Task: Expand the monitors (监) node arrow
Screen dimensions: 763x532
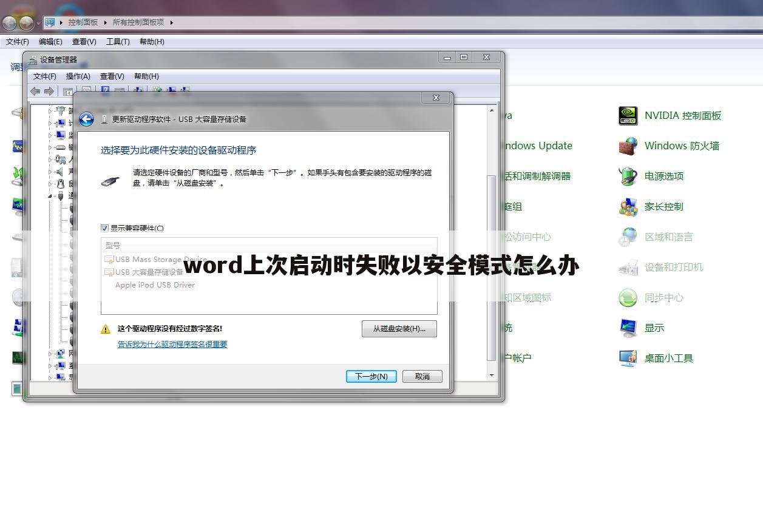Action: coord(50,135)
